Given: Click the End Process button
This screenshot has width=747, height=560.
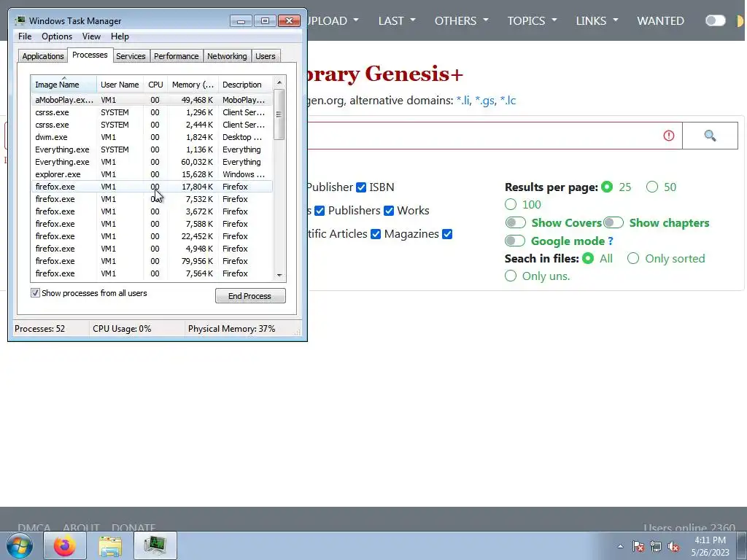Looking at the screenshot, I should [251, 296].
